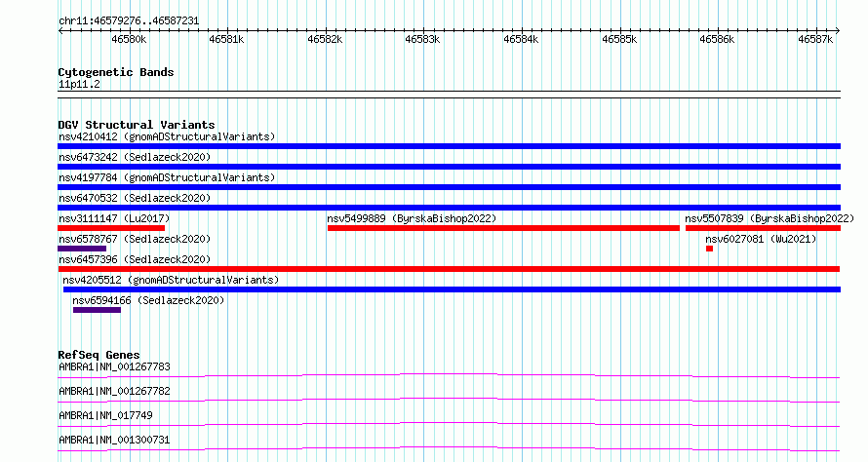The width and height of the screenshot is (868, 462).
Task: Click the 46583k ruler label
Action: [x=422, y=39]
